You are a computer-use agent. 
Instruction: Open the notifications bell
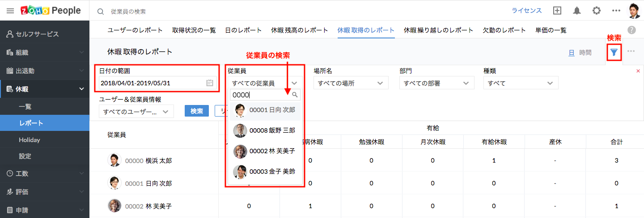(577, 11)
